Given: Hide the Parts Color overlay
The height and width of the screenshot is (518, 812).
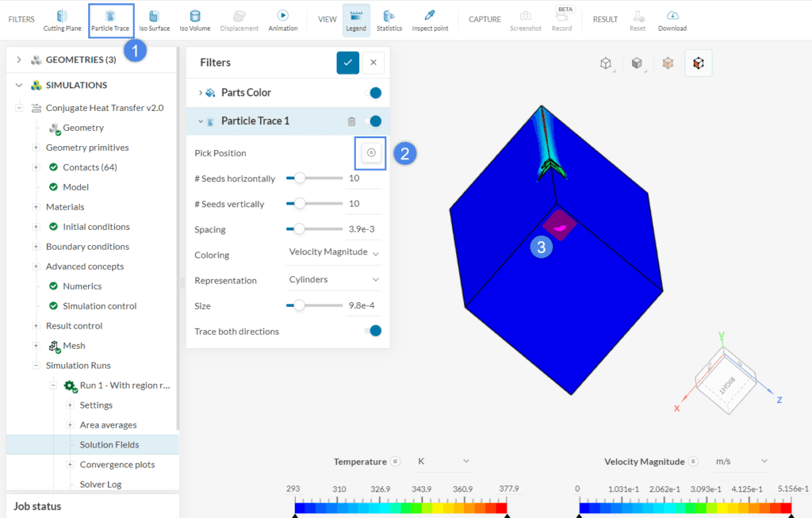Looking at the screenshot, I should [373, 92].
